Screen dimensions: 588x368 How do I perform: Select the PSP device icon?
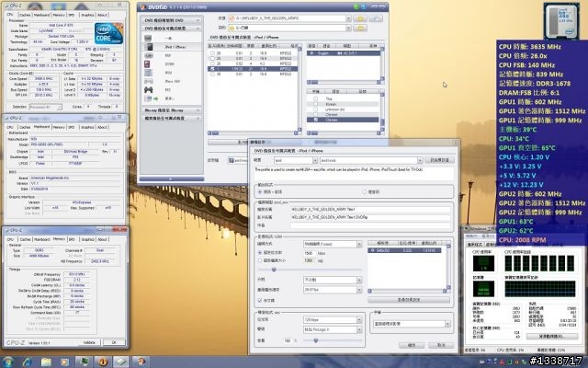pyautogui.click(x=148, y=55)
